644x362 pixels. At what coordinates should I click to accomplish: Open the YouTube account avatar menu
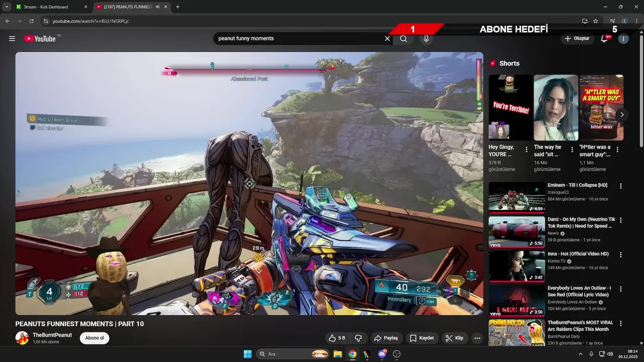pos(623,39)
